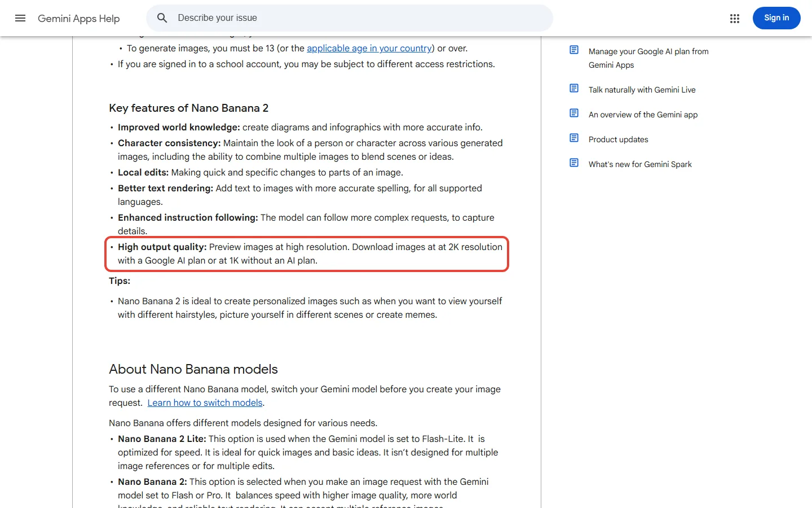
Task: Open the applicable age in your country link
Action: [x=369, y=49]
